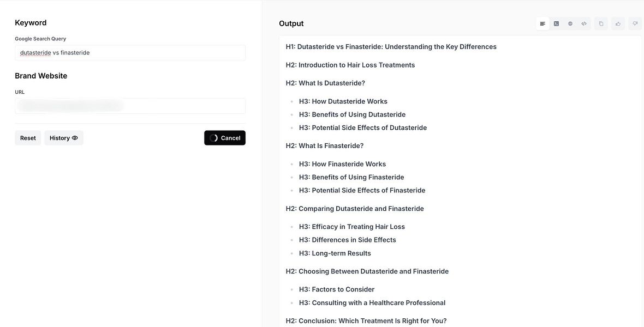Open the History panel
This screenshot has height=327, width=644.
(64, 138)
